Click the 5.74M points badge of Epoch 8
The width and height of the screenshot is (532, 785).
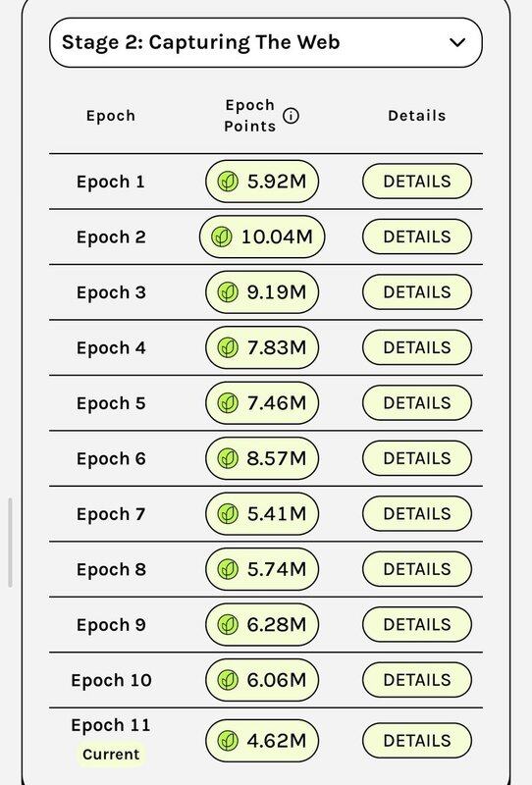tap(262, 569)
